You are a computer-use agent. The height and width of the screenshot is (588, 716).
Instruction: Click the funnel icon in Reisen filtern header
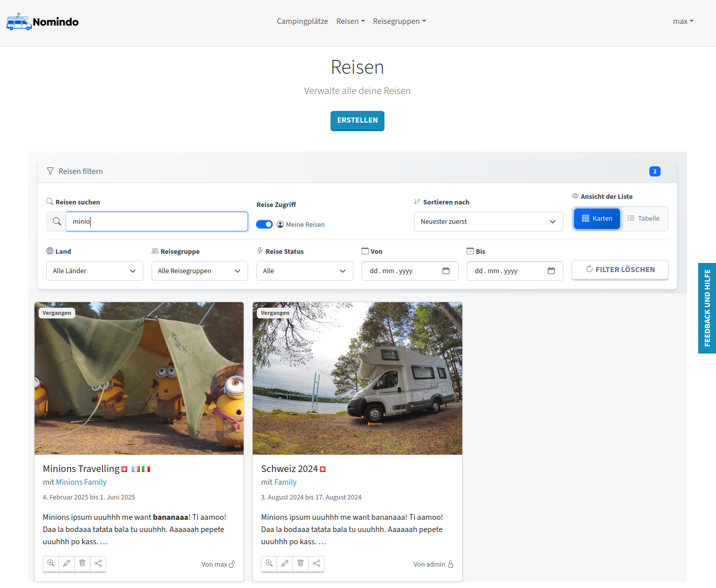pos(50,171)
